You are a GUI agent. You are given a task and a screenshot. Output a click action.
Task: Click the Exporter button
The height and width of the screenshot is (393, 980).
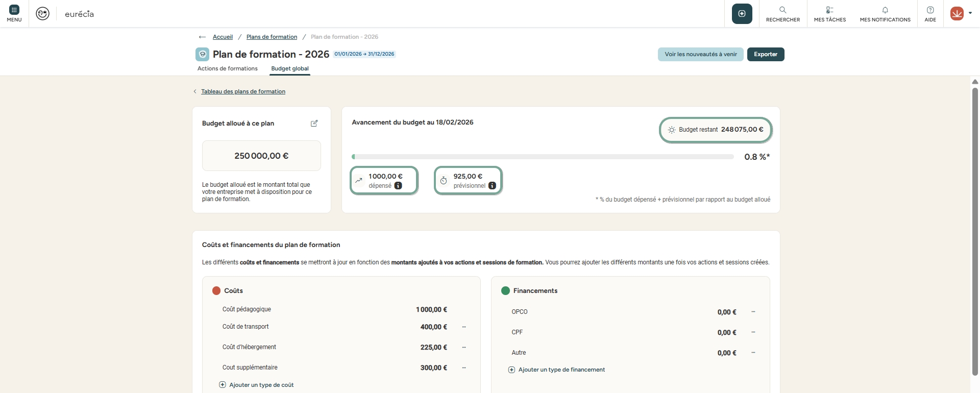click(x=765, y=54)
